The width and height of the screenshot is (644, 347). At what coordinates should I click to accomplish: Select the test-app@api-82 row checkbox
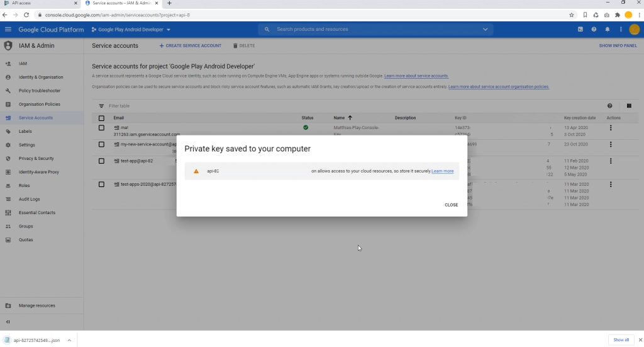point(101,161)
